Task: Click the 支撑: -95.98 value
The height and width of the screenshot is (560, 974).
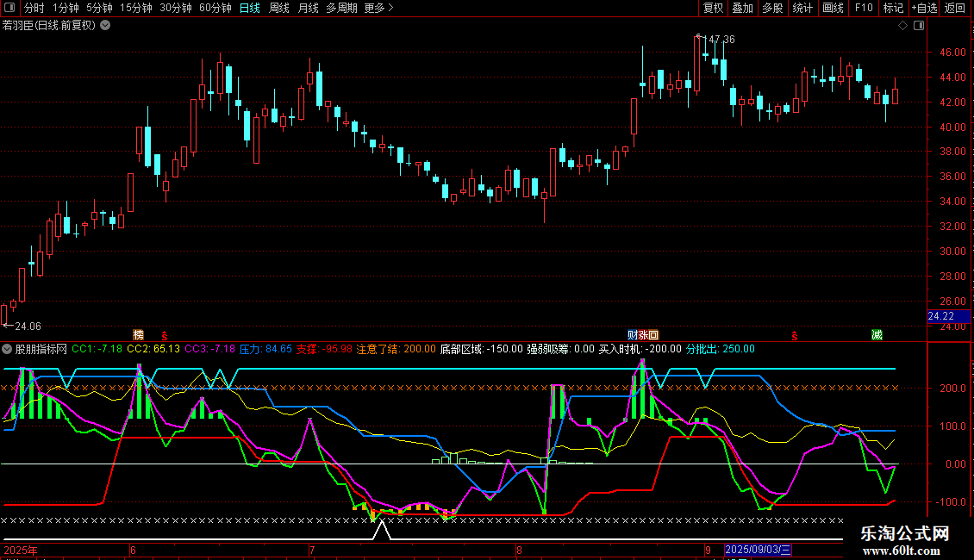Action: click(x=323, y=350)
